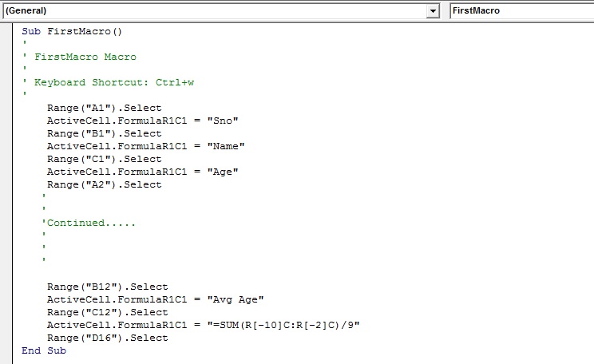594x364 pixels.
Task: Click the "Age" string value
Action: coord(223,172)
